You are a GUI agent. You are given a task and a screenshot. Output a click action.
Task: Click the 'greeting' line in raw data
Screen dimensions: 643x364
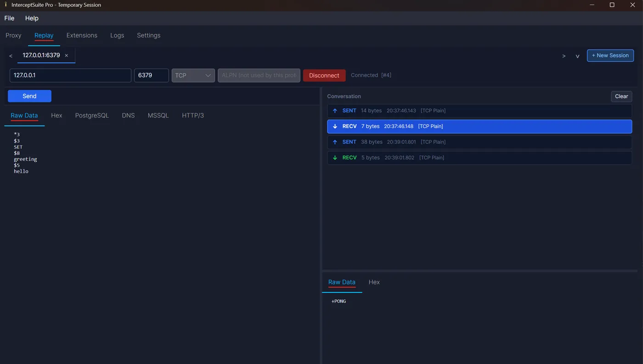pyautogui.click(x=25, y=159)
